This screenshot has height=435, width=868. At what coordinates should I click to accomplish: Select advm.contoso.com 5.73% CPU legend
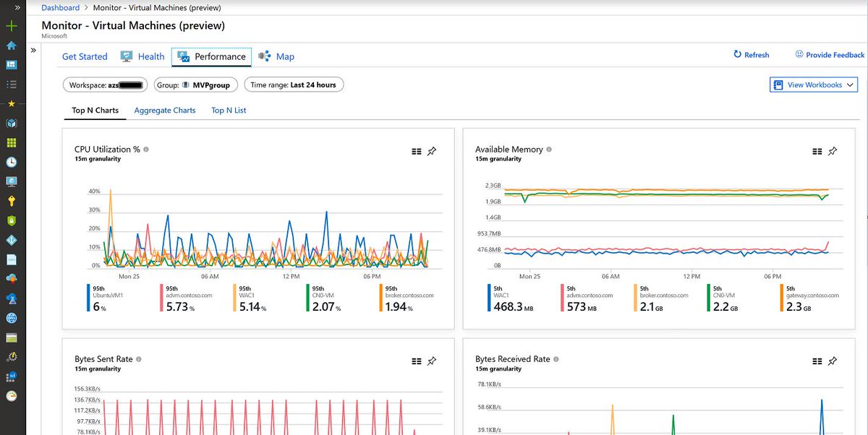[185, 298]
